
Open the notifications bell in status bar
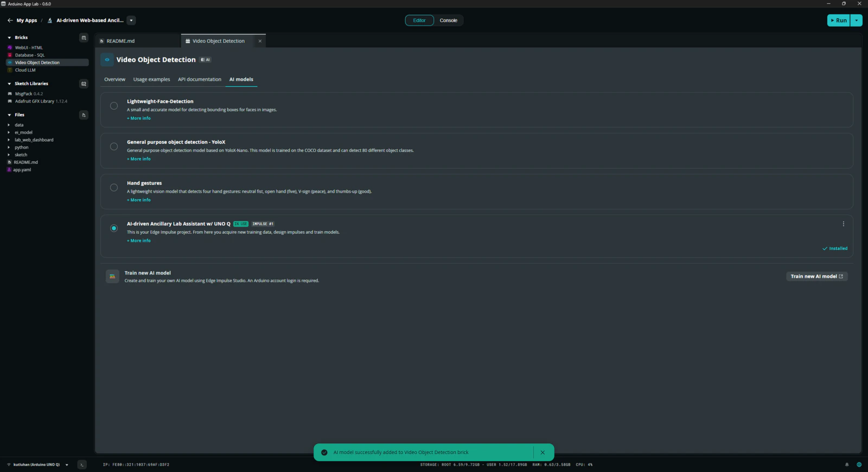(x=847, y=464)
